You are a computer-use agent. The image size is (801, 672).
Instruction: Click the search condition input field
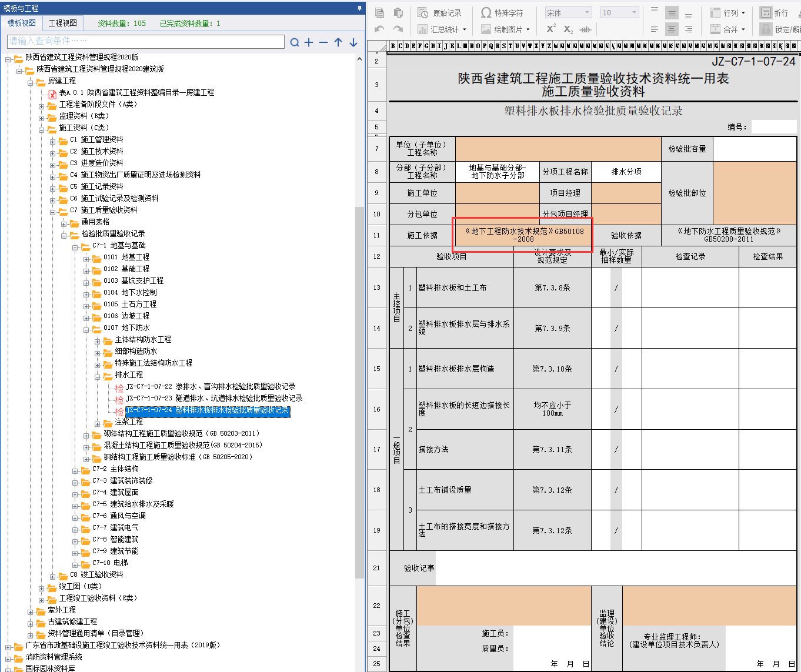point(146,41)
